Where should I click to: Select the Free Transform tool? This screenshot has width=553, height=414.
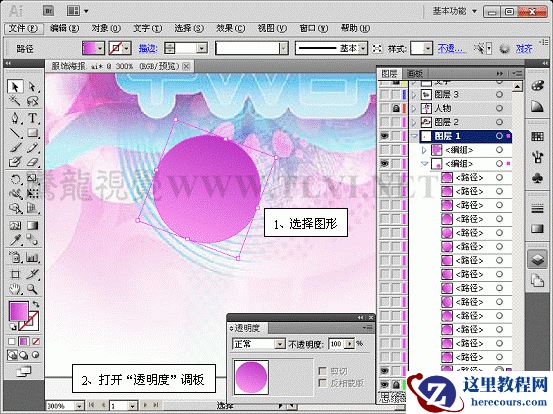point(32,194)
